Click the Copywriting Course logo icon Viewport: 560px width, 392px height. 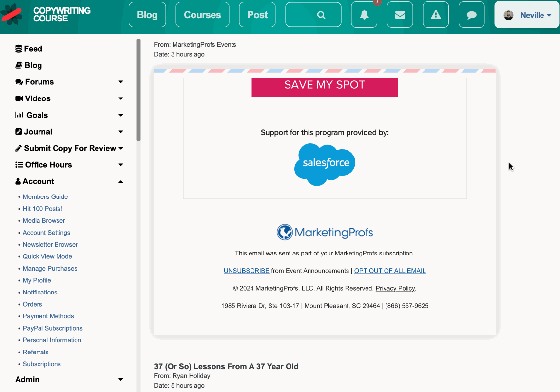(x=11, y=14)
